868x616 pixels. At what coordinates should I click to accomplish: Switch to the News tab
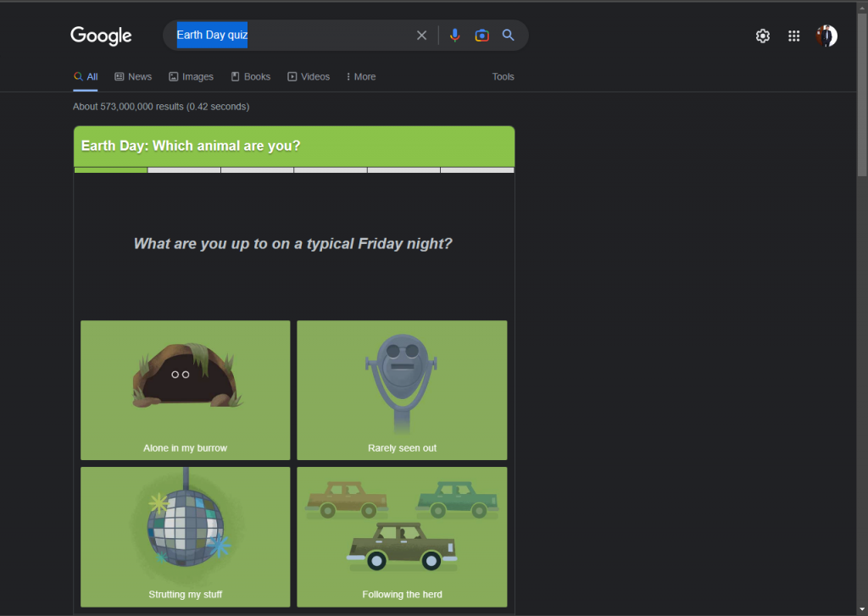(x=133, y=77)
